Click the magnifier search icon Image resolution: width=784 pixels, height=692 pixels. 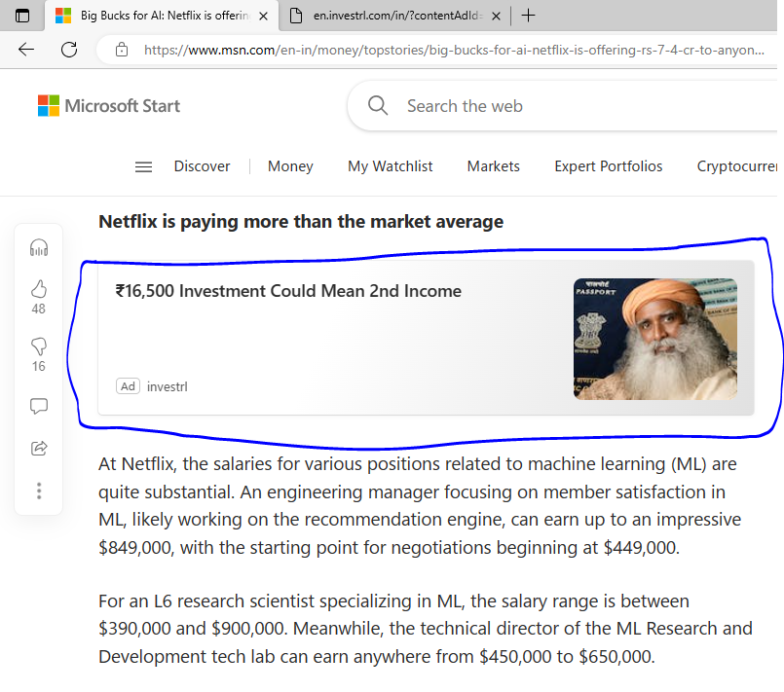378,106
